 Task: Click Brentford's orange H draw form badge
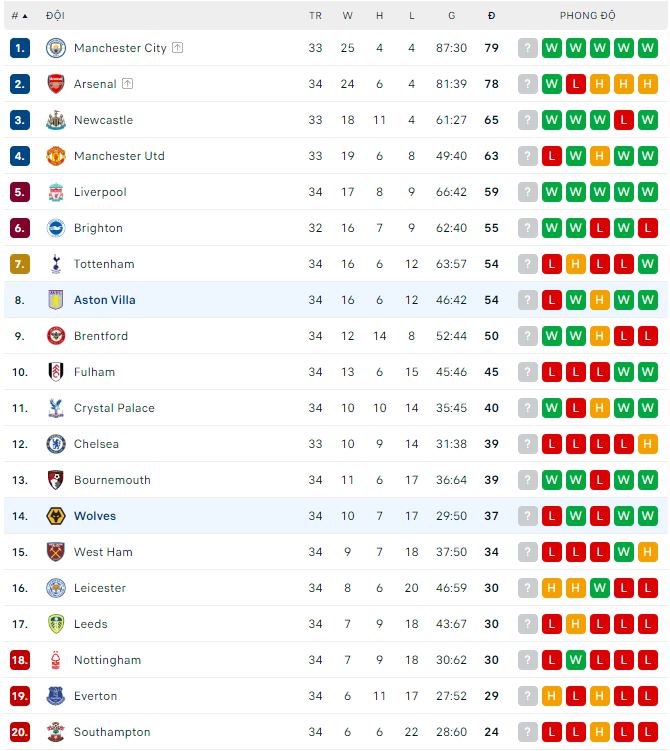pyautogui.click(x=600, y=336)
